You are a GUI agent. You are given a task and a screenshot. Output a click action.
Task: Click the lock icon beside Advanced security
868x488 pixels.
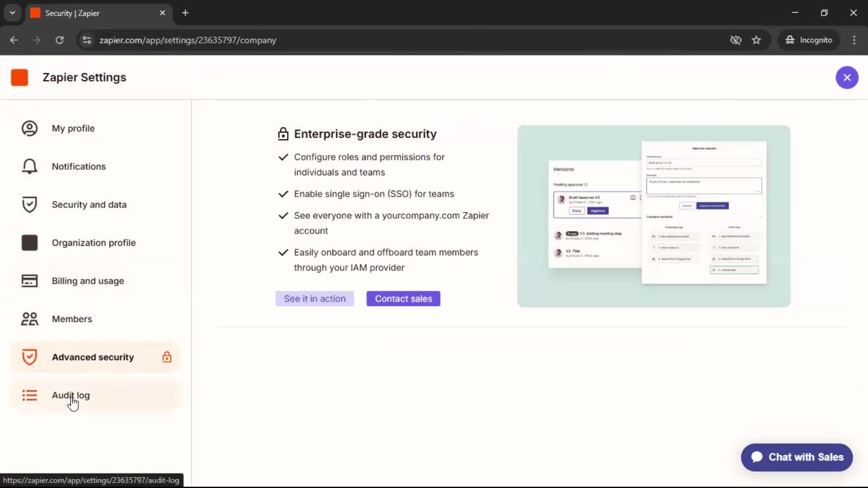[167, 357]
